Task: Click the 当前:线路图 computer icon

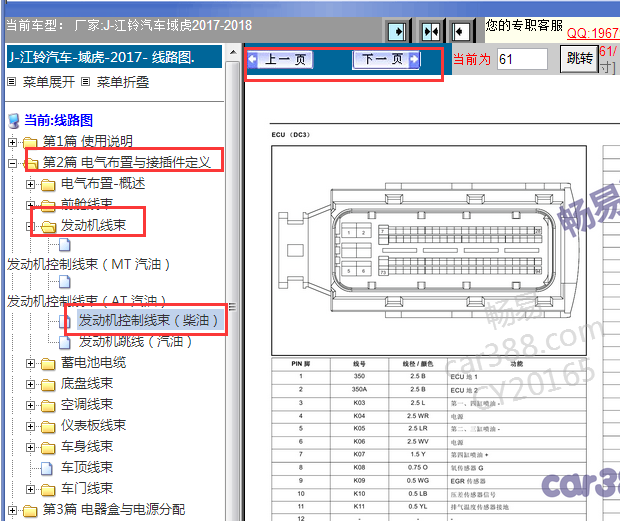Action: (x=14, y=121)
